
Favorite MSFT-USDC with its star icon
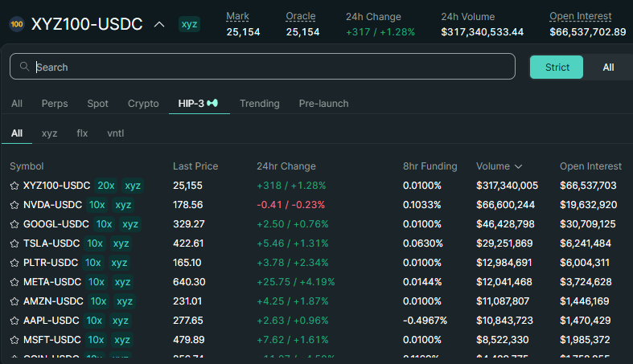14,340
